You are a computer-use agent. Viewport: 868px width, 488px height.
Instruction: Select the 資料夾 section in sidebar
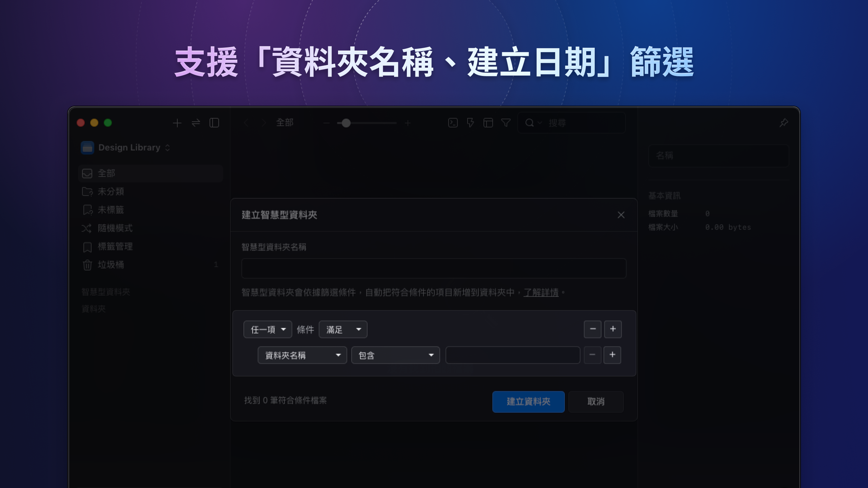point(94,309)
